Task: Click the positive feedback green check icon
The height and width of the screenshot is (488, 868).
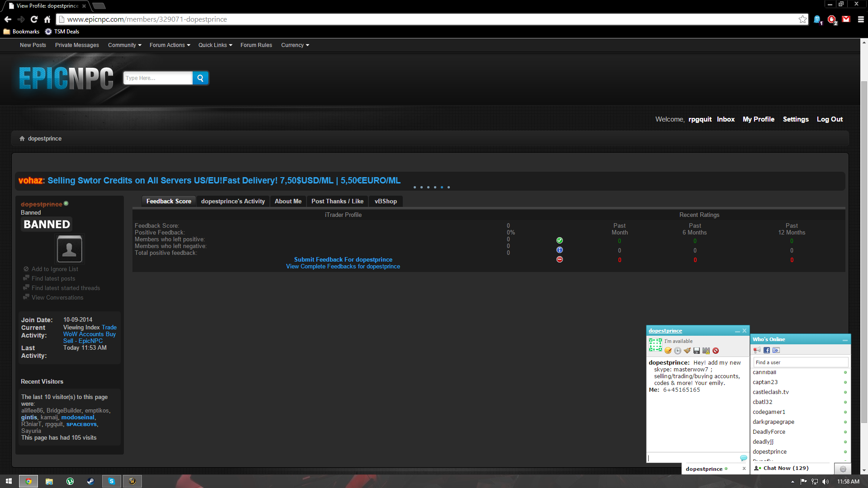Action: pos(560,240)
